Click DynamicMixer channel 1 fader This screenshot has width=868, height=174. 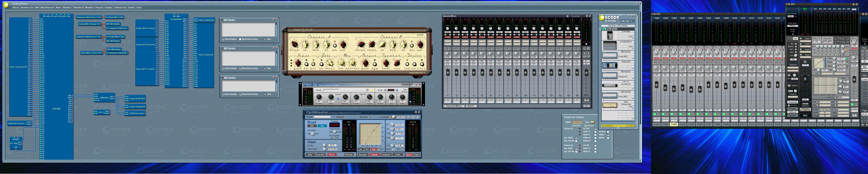(448, 73)
